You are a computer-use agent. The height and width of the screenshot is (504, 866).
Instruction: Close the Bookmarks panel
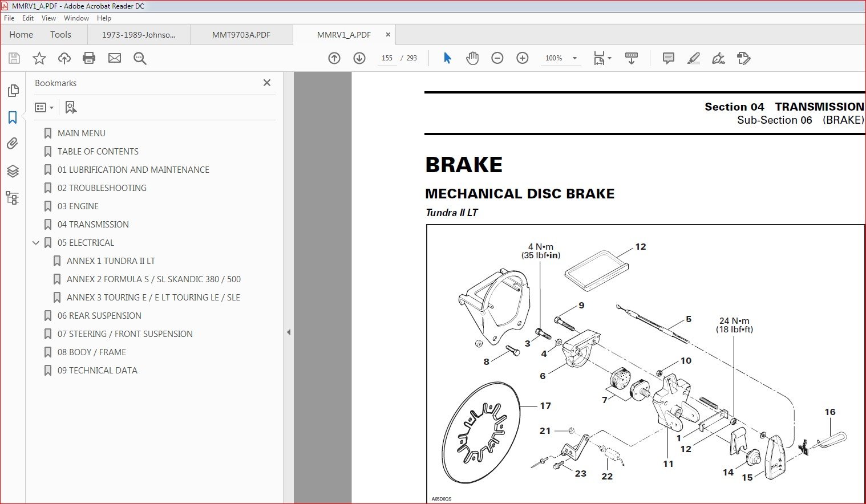pos(267,83)
